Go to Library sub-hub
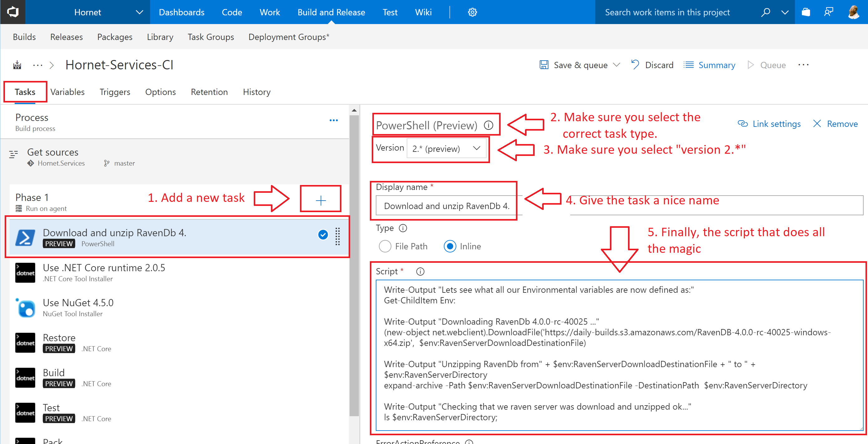This screenshot has width=868, height=444. [x=160, y=37]
